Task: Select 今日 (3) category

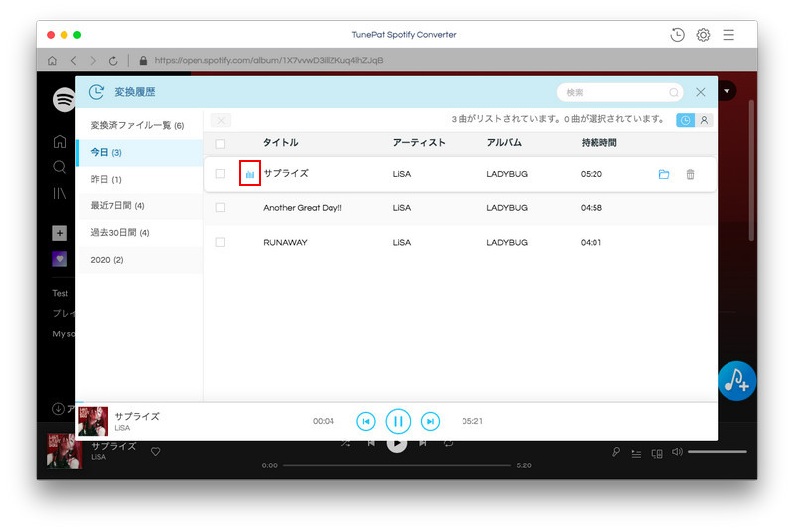Action: tap(140, 152)
